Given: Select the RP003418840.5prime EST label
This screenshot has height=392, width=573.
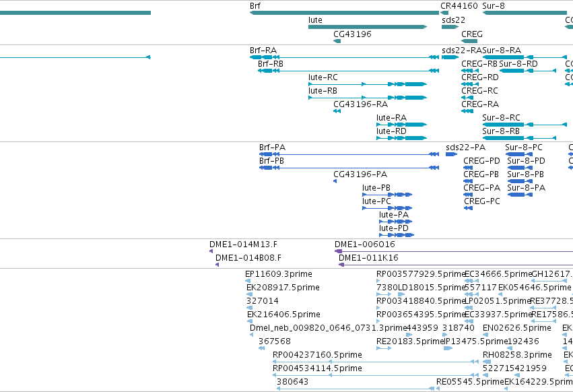Looking at the screenshot, I should pos(421,301).
